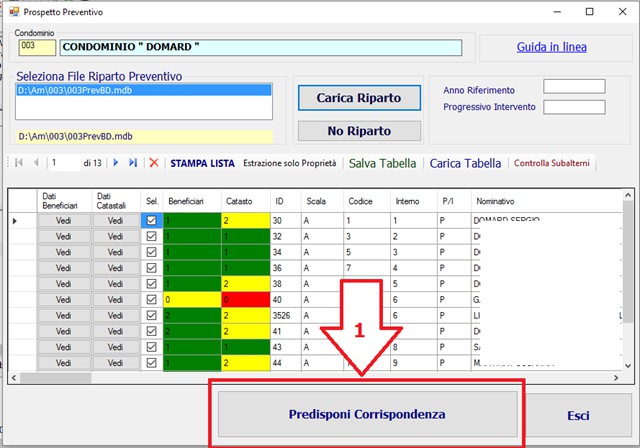
Task: Open Guida in linea link
Action: (551, 47)
